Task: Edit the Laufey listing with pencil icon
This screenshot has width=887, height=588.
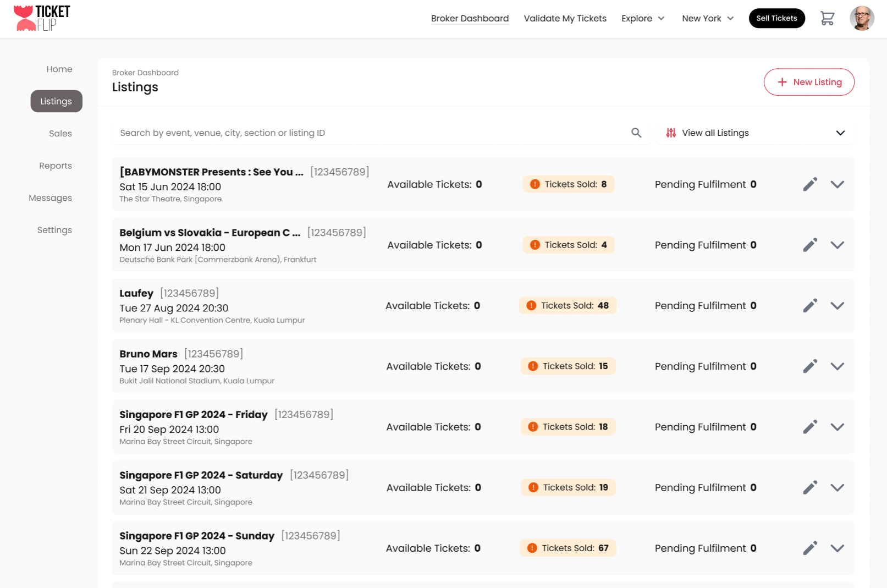Action: point(810,305)
